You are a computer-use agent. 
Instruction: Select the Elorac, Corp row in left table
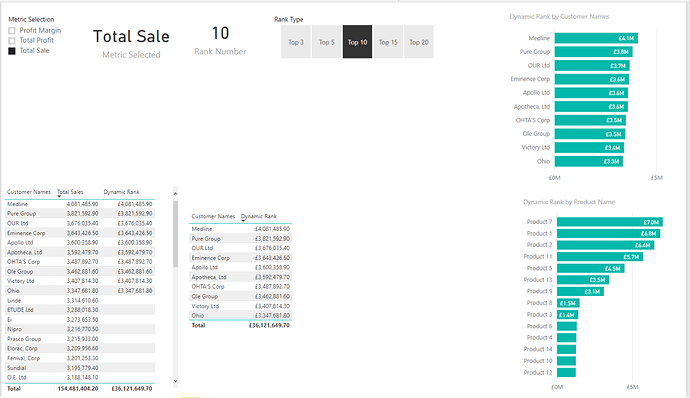click(x=80, y=348)
